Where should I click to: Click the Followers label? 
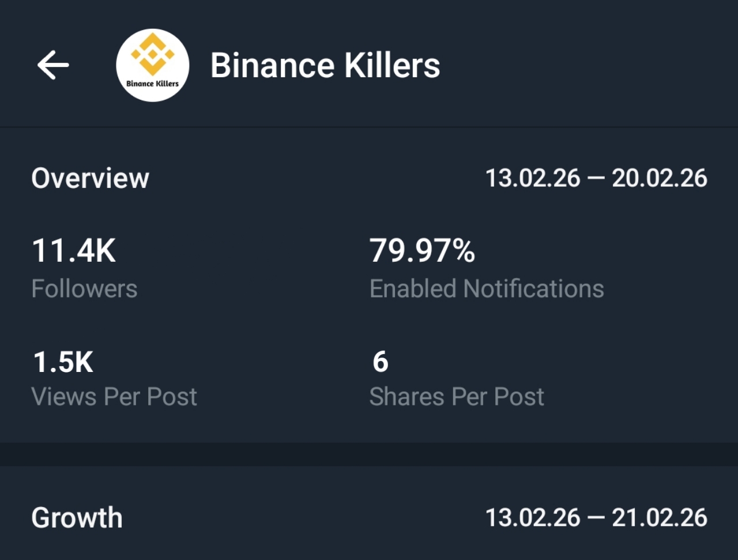(85, 288)
